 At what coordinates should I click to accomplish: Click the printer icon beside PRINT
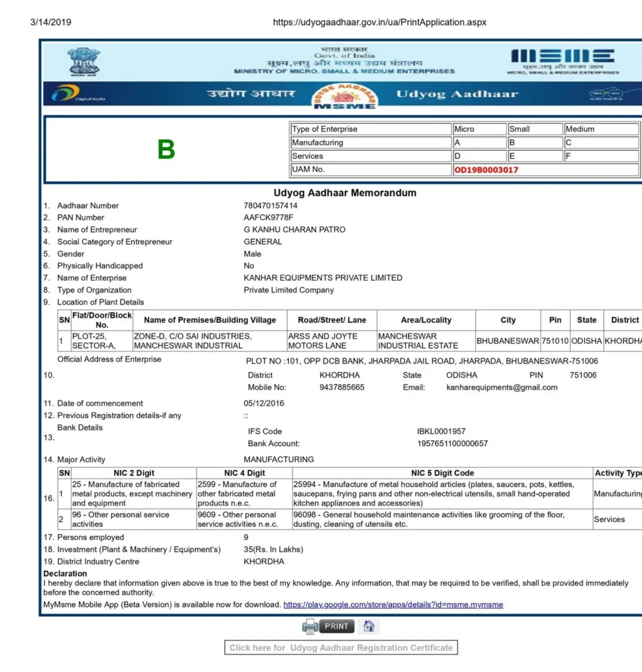(x=310, y=627)
